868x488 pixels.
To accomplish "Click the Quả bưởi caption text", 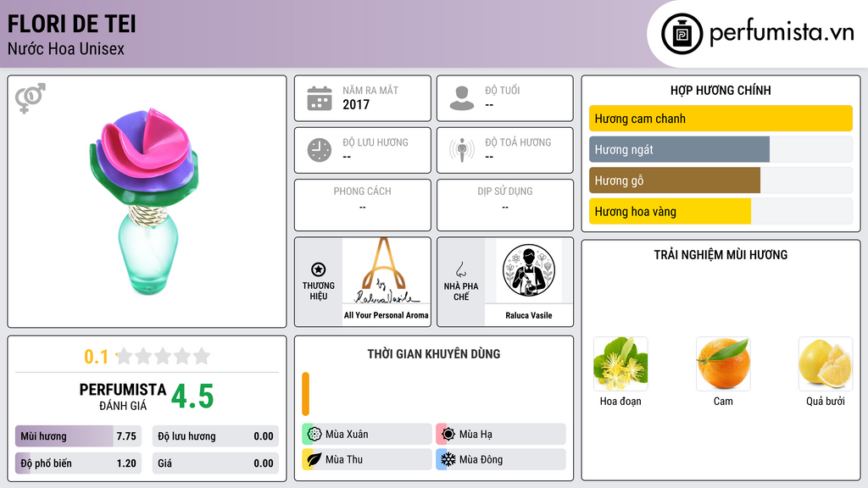I will tap(826, 401).
